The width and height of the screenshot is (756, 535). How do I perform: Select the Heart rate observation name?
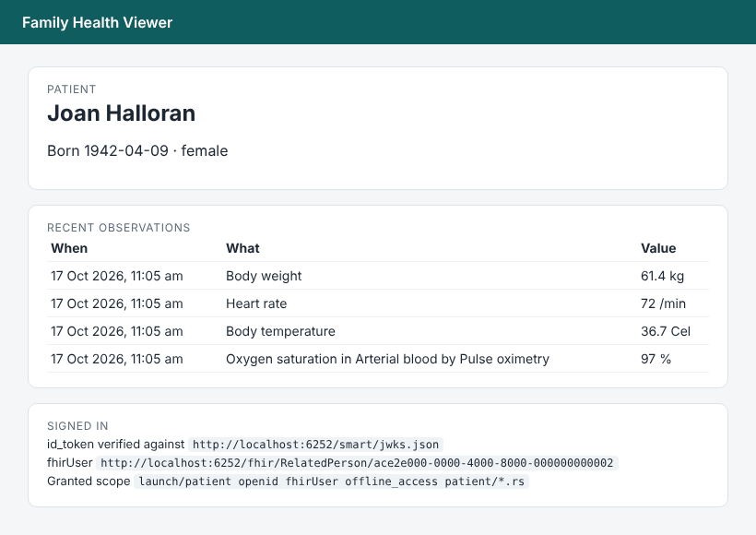256,303
